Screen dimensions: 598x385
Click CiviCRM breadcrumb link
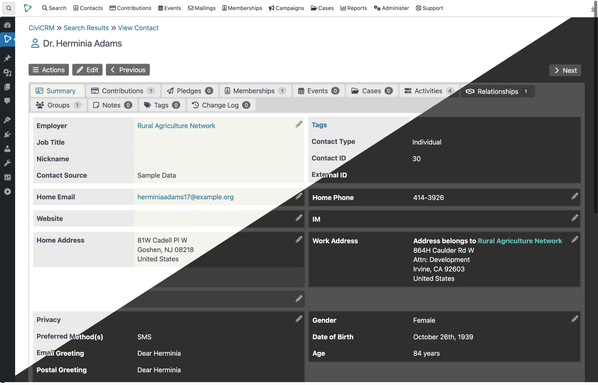[x=41, y=28]
